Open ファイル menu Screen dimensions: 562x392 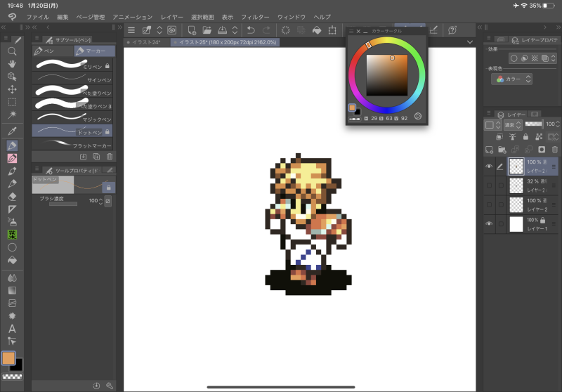[38, 17]
